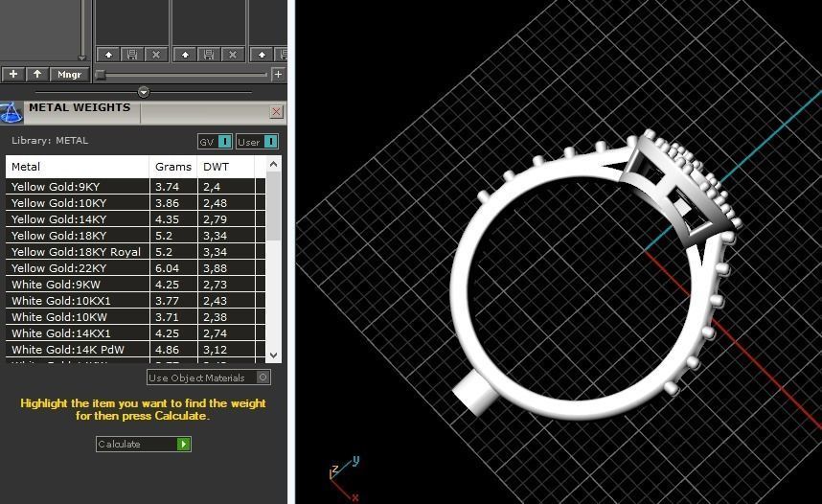Click DWT value 3,12

[215, 350]
